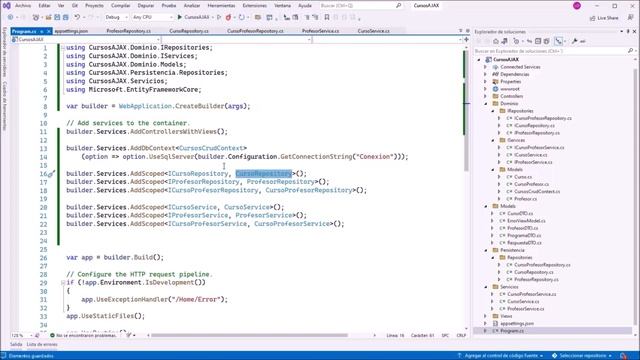Open the Debug configuration dropdown
Screen dimensions: 640x360
(x=116, y=17)
